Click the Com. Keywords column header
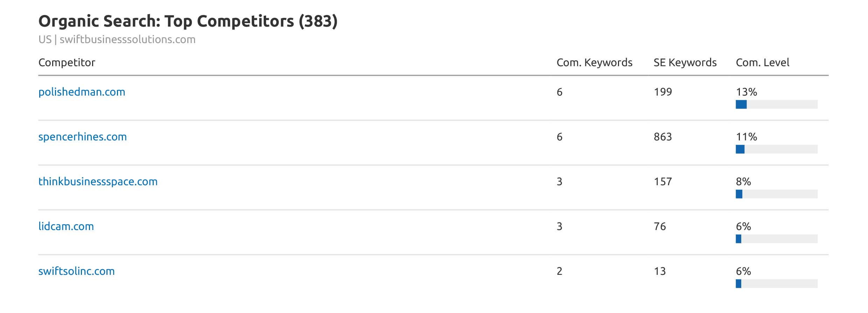868x313 pixels. [594, 63]
